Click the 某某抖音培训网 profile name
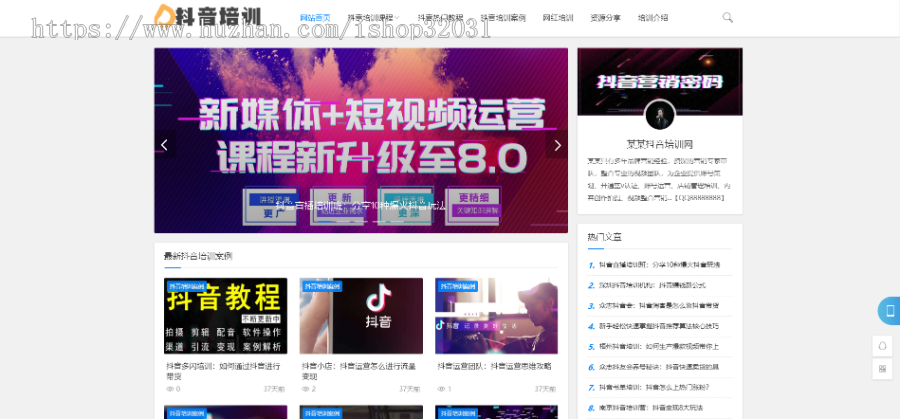The width and height of the screenshot is (900, 419). point(660,144)
